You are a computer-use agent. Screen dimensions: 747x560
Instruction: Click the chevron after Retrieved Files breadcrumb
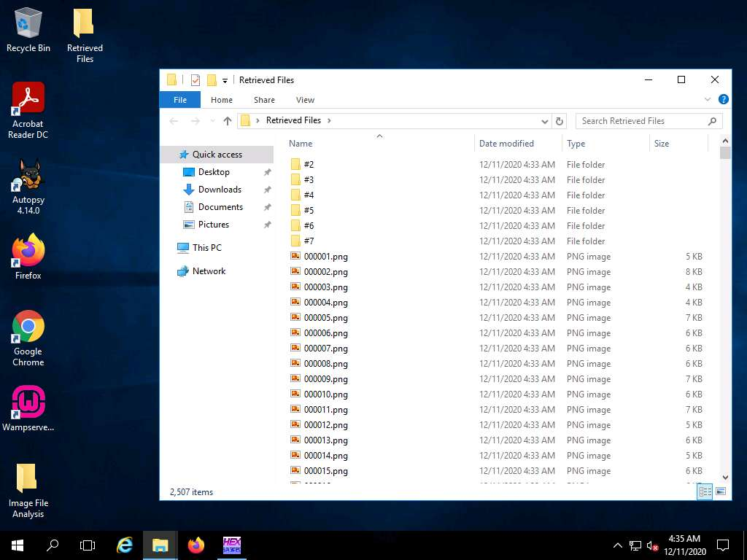329,120
